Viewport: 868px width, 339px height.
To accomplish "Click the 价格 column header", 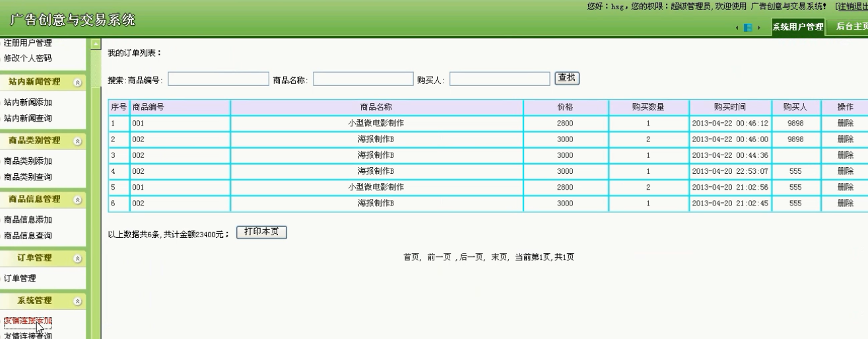I will point(565,107).
